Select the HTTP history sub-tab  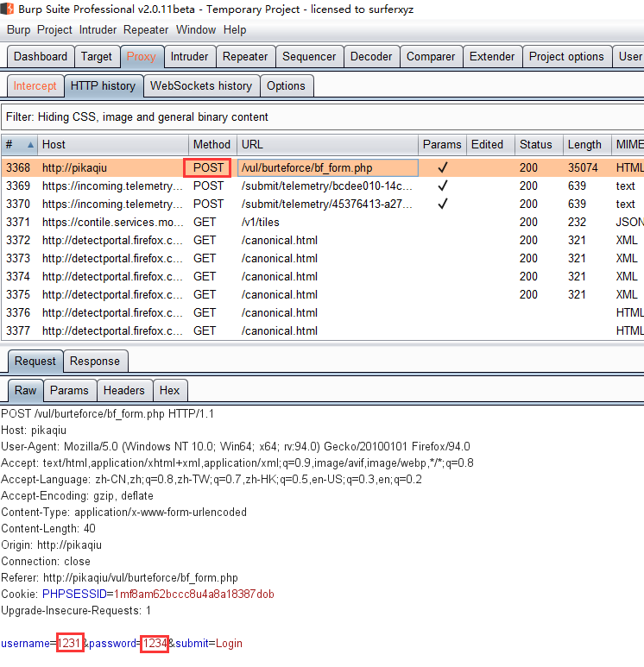[103, 86]
